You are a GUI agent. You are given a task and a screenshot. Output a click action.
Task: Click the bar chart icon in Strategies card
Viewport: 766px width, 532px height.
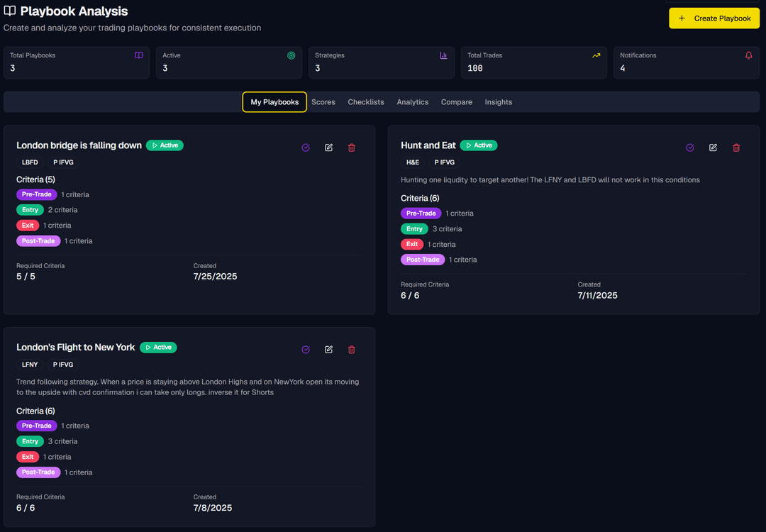443,55
